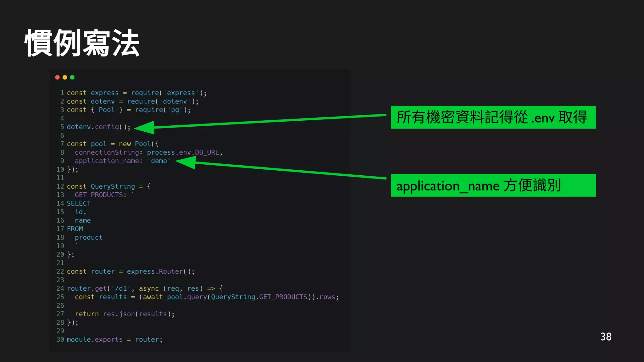
Task: Click the 'id,' column on line 15
Action: pos(80,212)
